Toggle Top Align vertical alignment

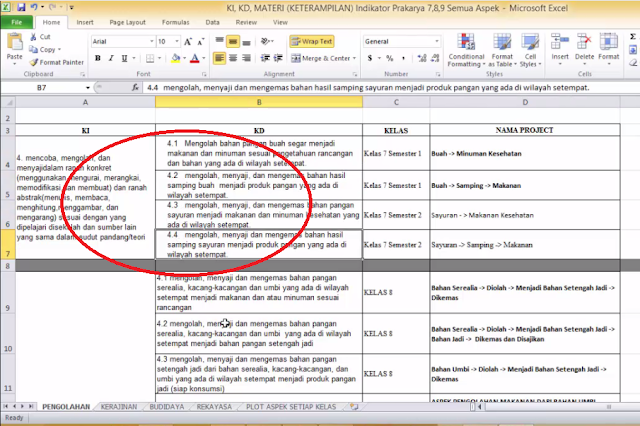pos(219,41)
